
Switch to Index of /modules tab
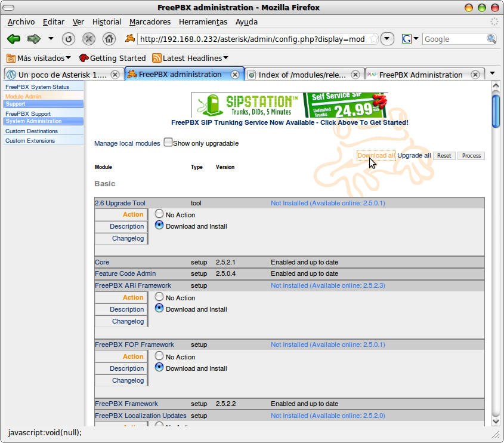point(301,75)
